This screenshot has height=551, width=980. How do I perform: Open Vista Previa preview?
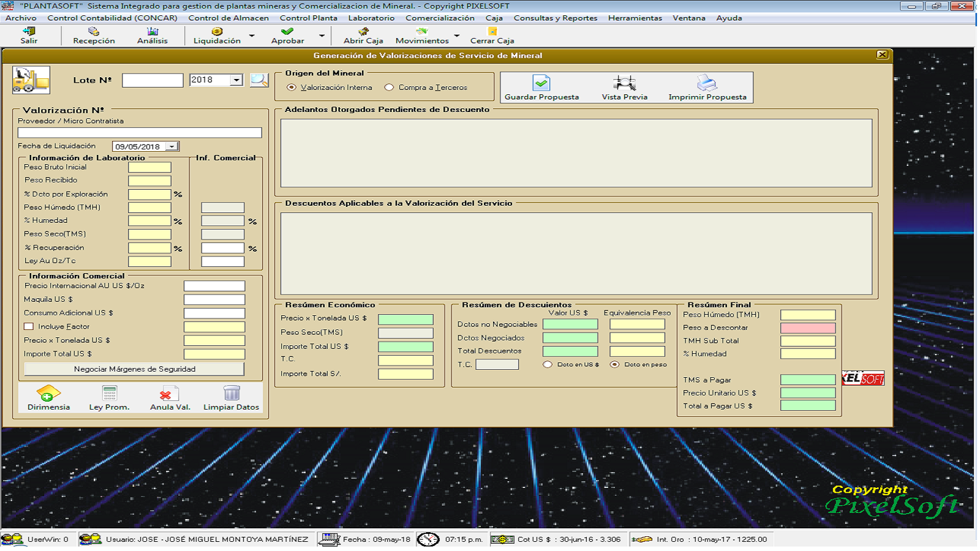point(624,83)
